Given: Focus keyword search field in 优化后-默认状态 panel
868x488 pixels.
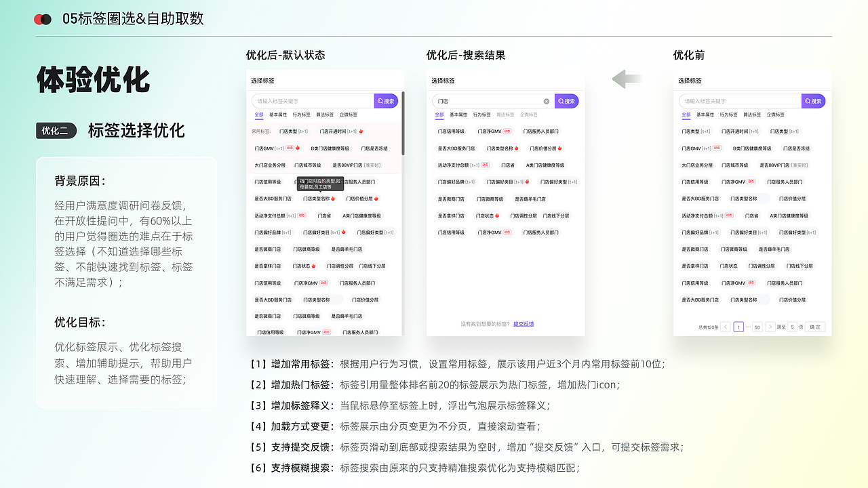Looking at the screenshot, I should [x=313, y=101].
